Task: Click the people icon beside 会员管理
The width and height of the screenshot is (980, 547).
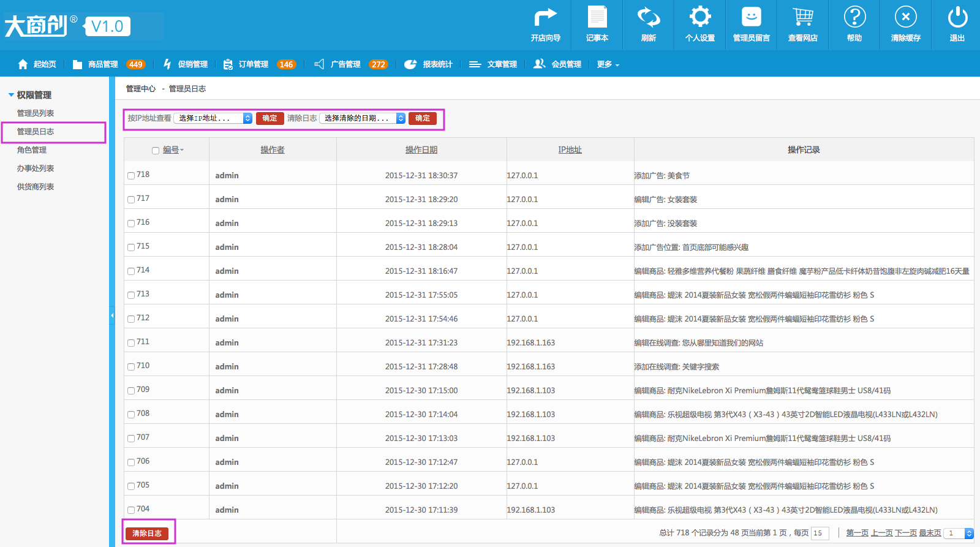Action: 539,64
